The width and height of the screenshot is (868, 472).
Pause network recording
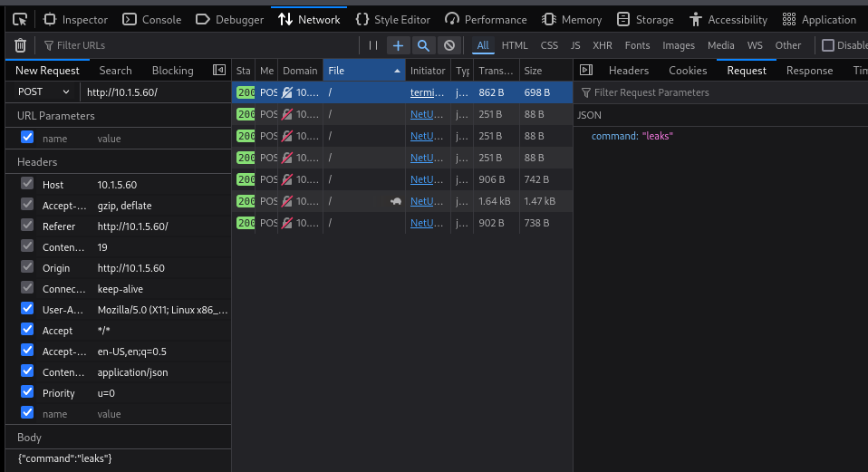pos(373,45)
